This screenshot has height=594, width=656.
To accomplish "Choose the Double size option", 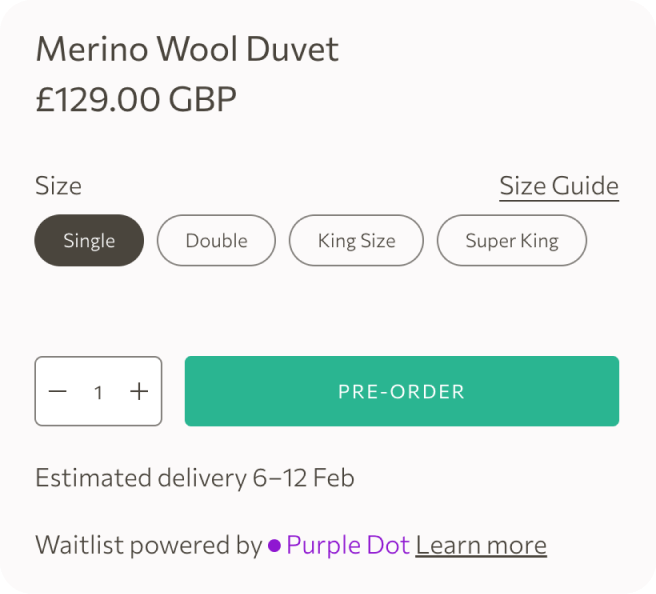I will [216, 240].
